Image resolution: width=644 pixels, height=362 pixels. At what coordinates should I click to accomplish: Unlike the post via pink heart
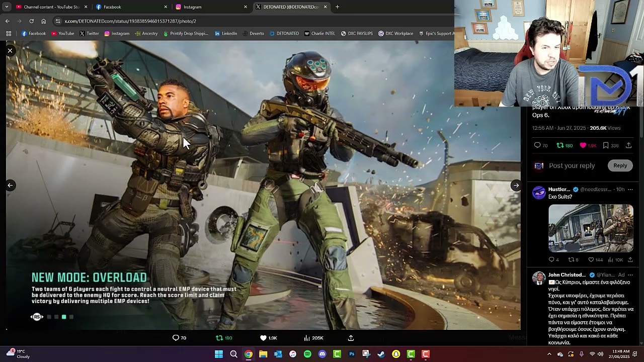tap(583, 145)
